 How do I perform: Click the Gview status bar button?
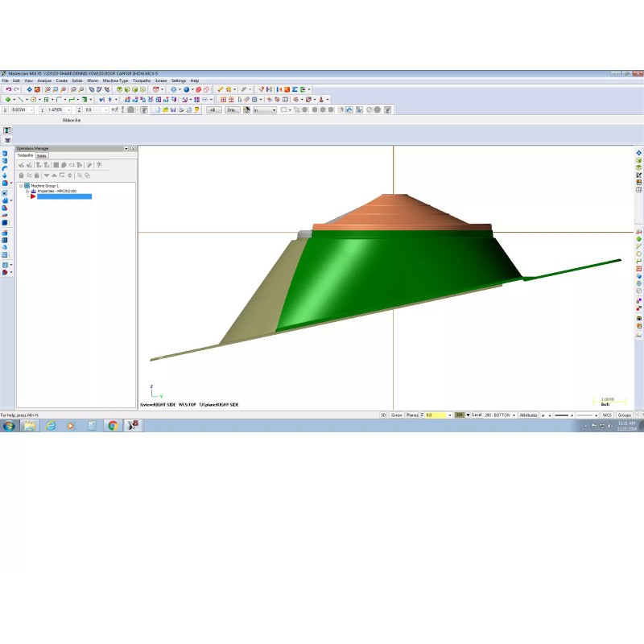point(396,415)
